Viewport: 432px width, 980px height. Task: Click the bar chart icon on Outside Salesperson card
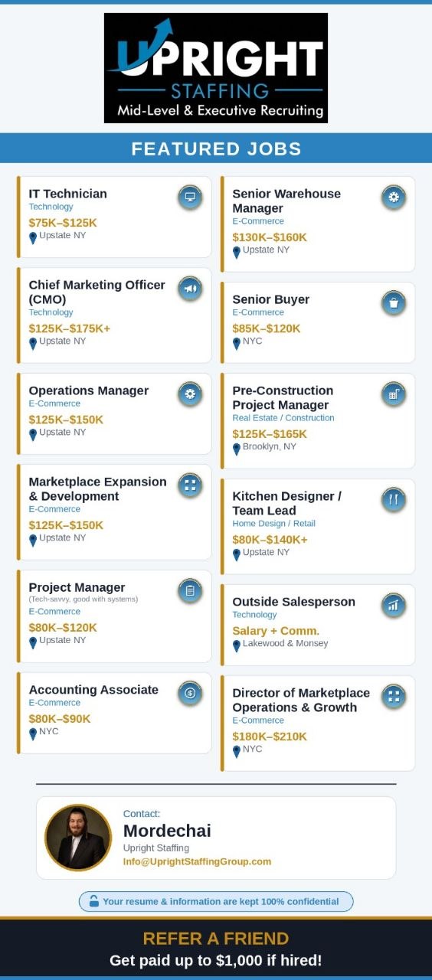pyautogui.click(x=394, y=606)
